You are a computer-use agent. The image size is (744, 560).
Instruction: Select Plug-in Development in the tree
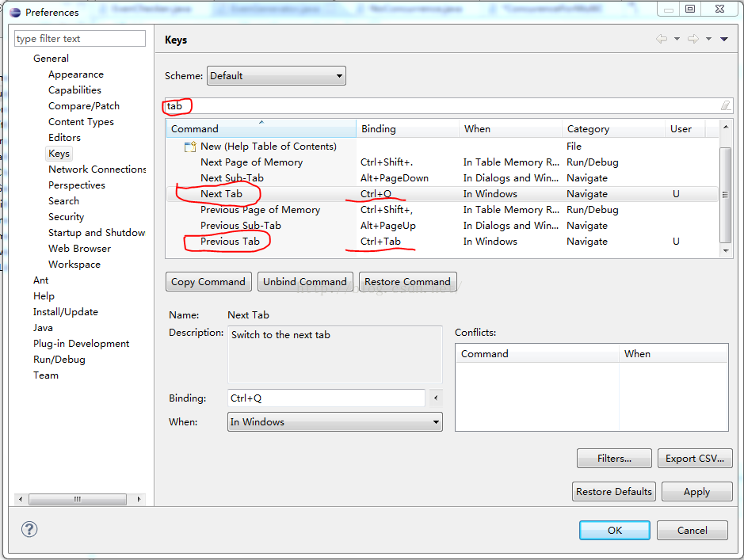coord(81,343)
